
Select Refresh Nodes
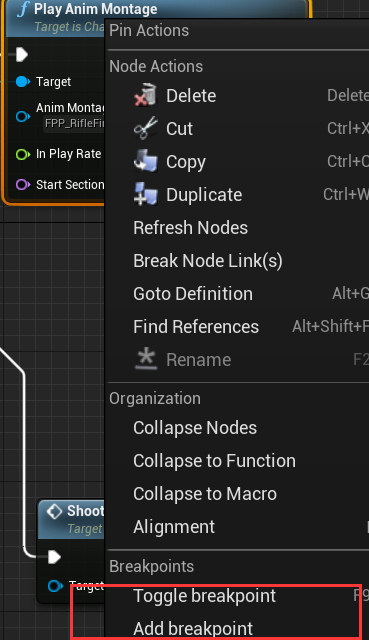point(238,228)
